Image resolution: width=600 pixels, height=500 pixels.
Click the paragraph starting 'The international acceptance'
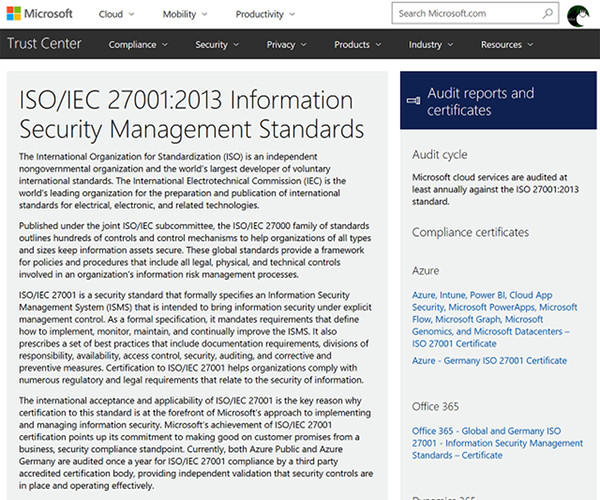click(x=196, y=443)
